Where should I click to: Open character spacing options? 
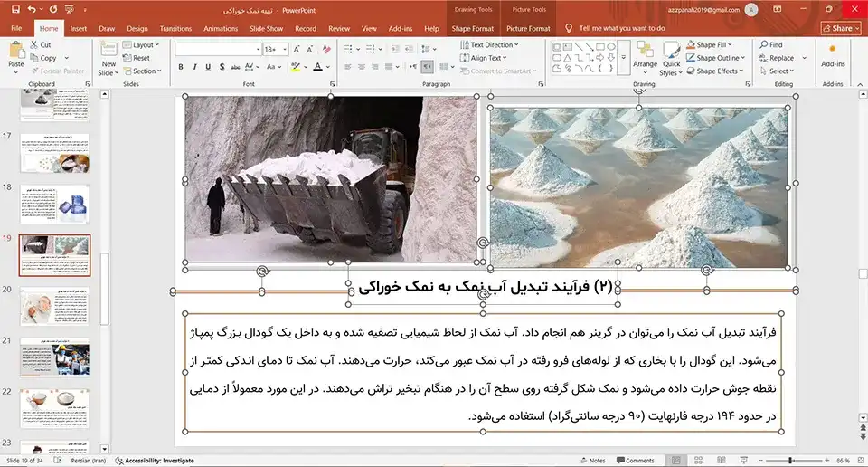(x=252, y=67)
